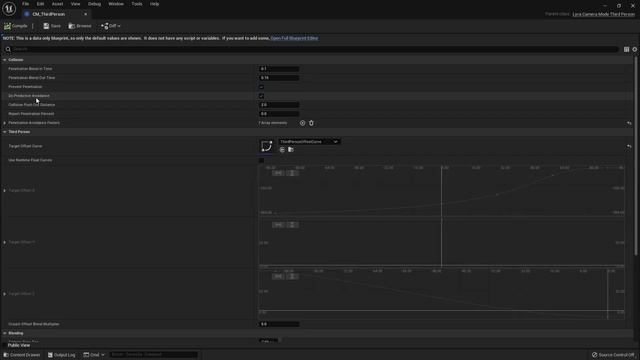Delete all Penetration Avoidance Feelers elements
Image resolution: width=640 pixels, height=360 pixels.
[x=311, y=123]
